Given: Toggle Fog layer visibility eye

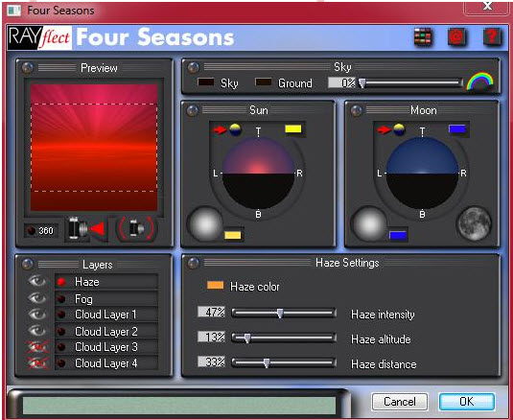Looking at the screenshot, I should pyautogui.click(x=37, y=298).
